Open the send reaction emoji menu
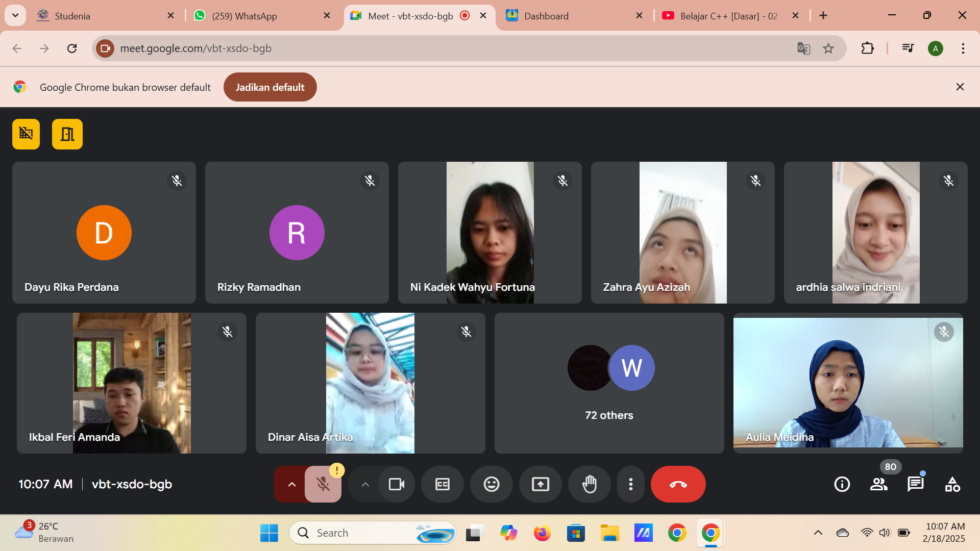980x551 pixels. [x=491, y=484]
